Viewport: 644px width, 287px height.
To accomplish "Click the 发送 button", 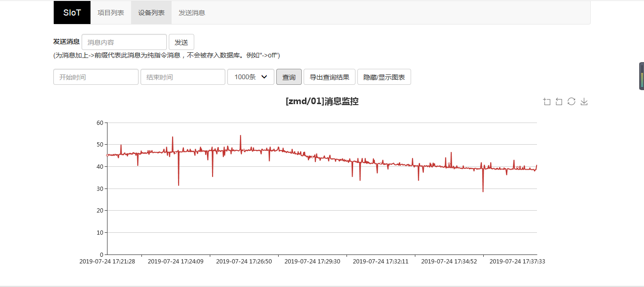I will [x=182, y=42].
